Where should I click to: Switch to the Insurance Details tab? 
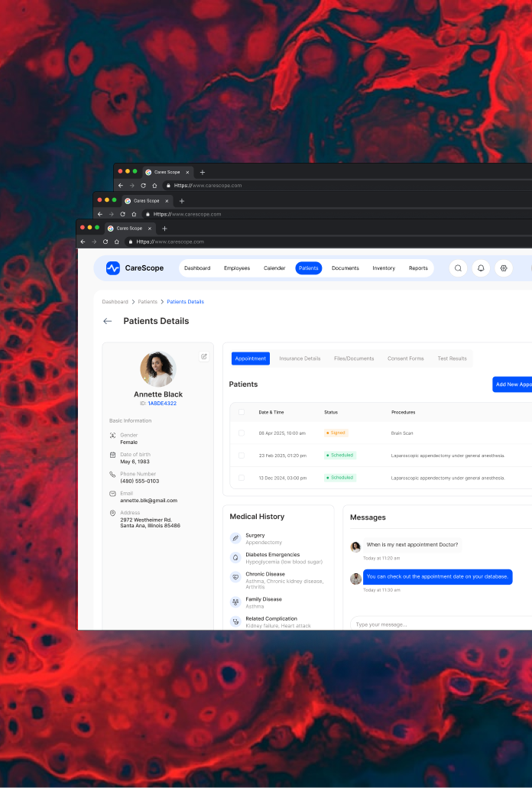tap(300, 358)
